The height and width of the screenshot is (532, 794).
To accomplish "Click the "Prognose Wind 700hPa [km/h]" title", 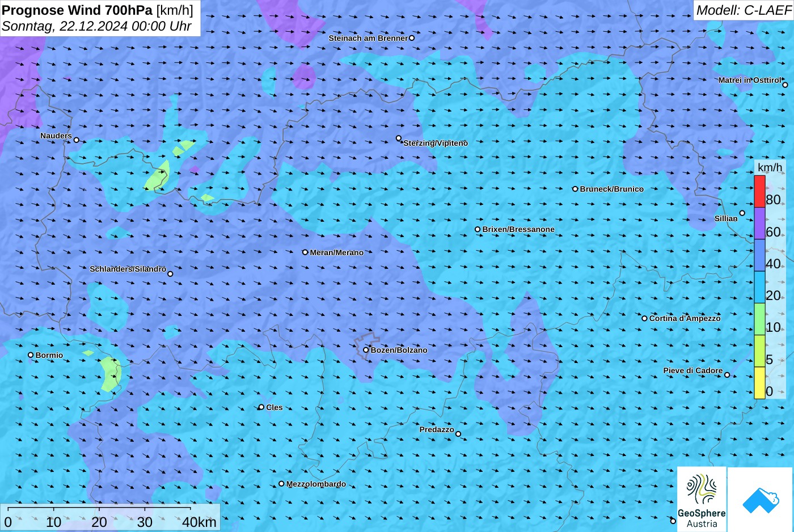I will tap(98, 10).
